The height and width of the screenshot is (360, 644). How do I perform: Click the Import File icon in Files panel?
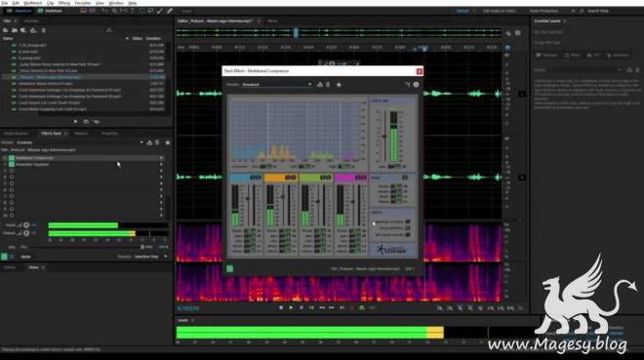click(x=15, y=30)
